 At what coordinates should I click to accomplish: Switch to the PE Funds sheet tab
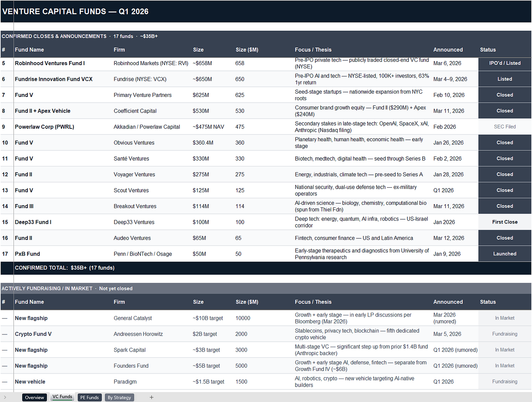coord(90,397)
